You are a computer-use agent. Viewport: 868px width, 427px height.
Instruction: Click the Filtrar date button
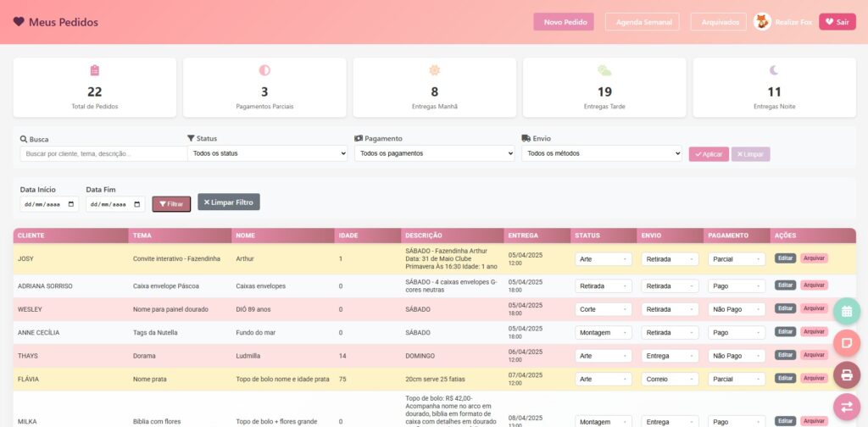[171, 204]
